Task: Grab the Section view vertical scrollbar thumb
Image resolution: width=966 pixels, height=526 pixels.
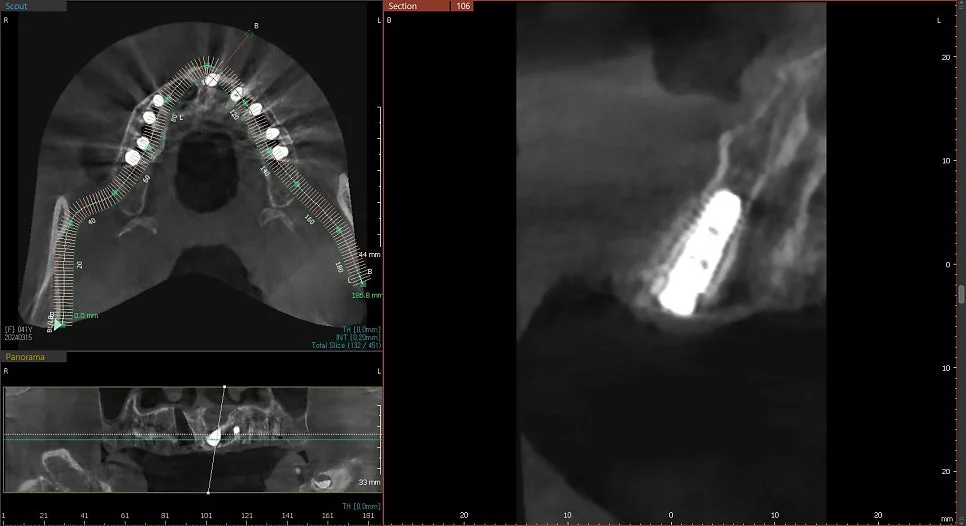Action: click(961, 293)
